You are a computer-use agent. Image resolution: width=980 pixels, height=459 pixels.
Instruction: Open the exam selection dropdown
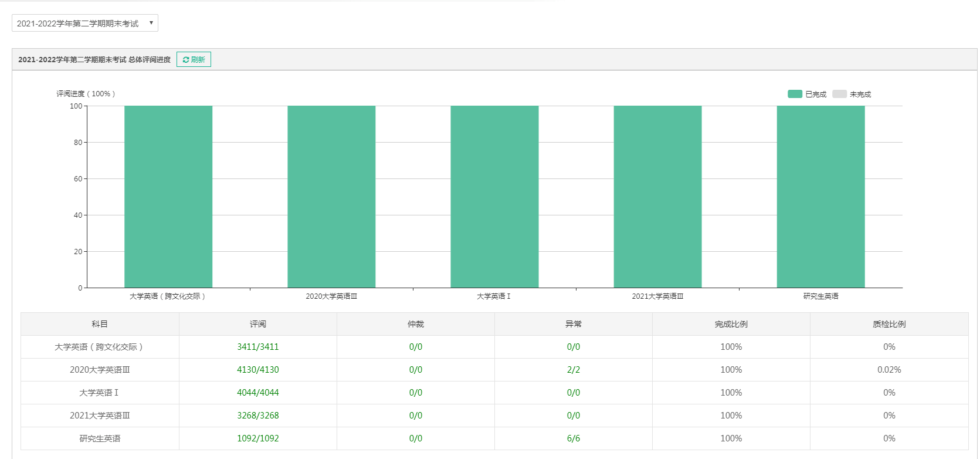[85, 23]
